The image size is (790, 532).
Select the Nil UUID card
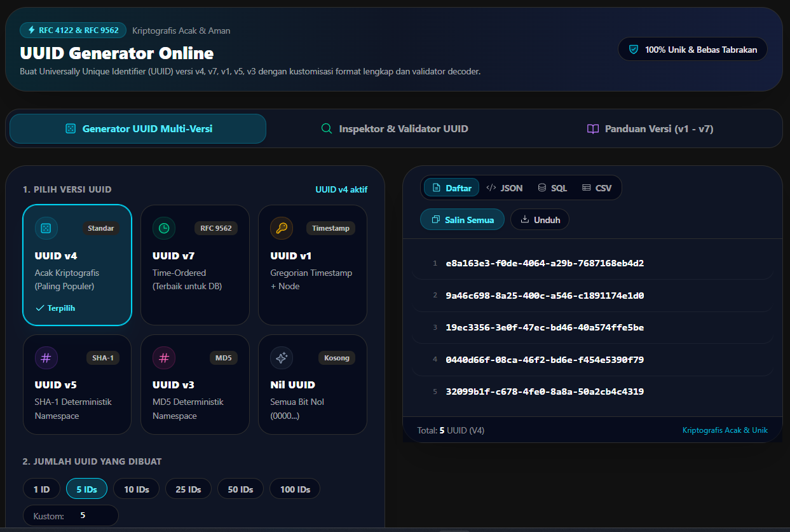pyautogui.click(x=313, y=385)
